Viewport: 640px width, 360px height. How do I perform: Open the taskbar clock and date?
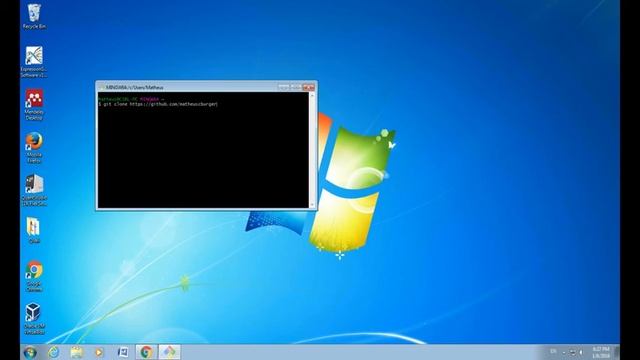(x=601, y=352)
